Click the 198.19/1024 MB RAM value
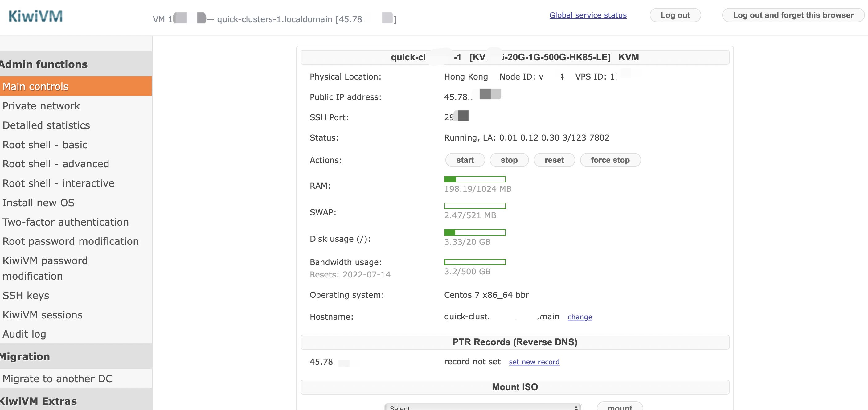Image resolution: width=868 pixels, height=410 pixels. click(478, 189)
